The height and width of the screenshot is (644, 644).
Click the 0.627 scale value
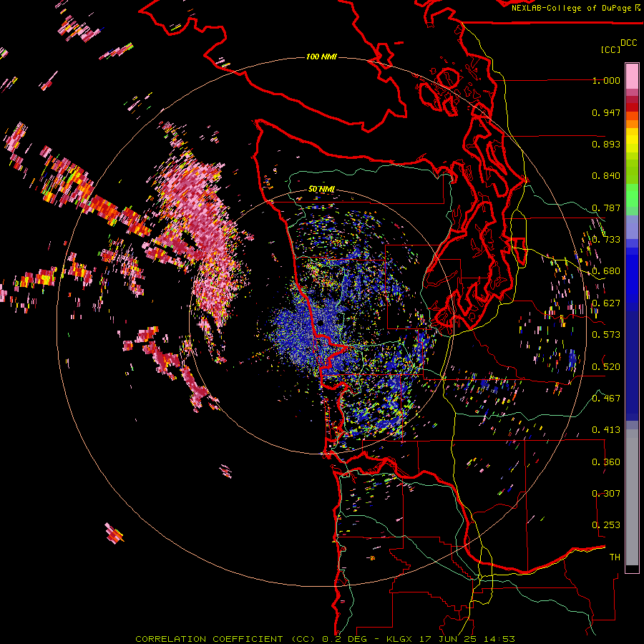tap(606, 303)
